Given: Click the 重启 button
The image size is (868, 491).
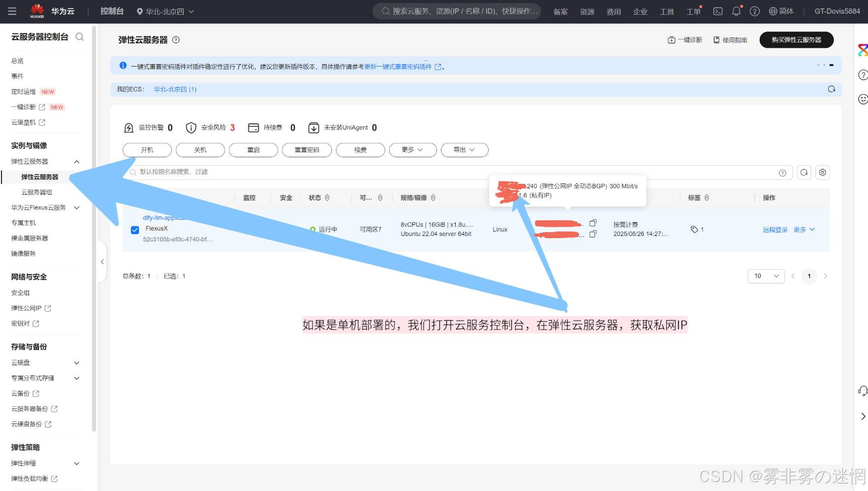Looking at the screenshot, I should click(x=254, y=150).
